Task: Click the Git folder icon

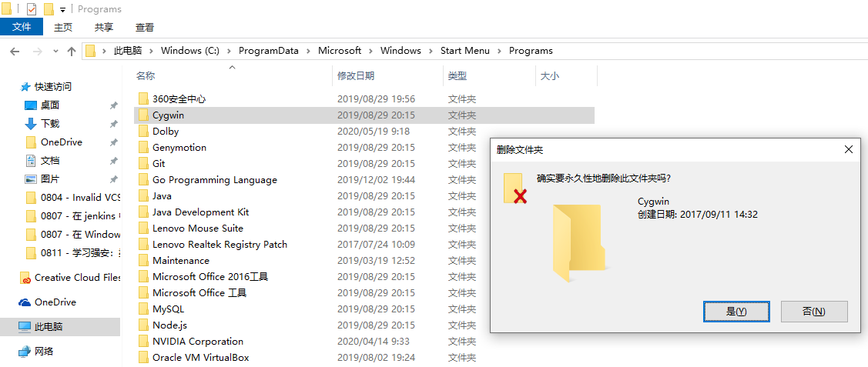Action: [x=143, y=164]
